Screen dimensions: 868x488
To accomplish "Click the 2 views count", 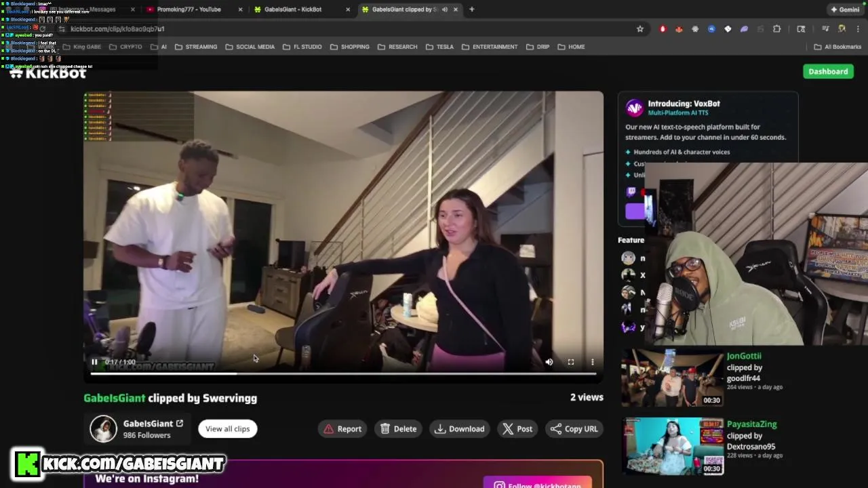I will click(x=587, y=397).
